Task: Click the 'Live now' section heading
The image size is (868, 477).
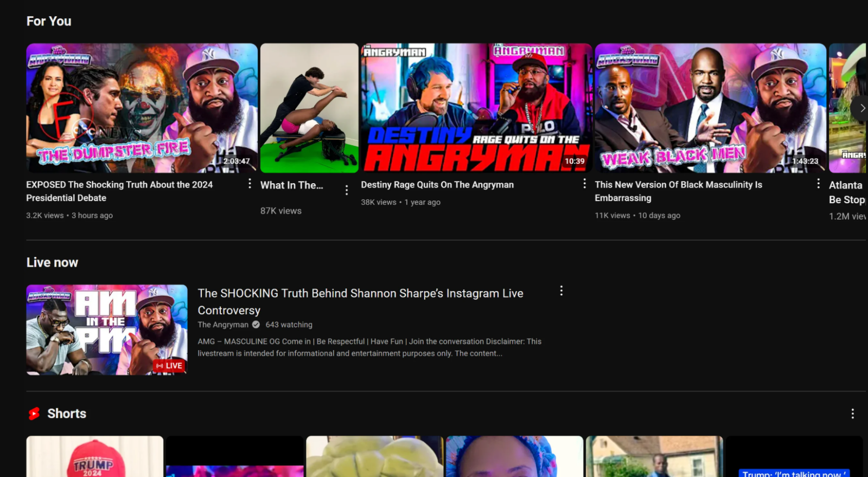Action: [x=52, y=262]
